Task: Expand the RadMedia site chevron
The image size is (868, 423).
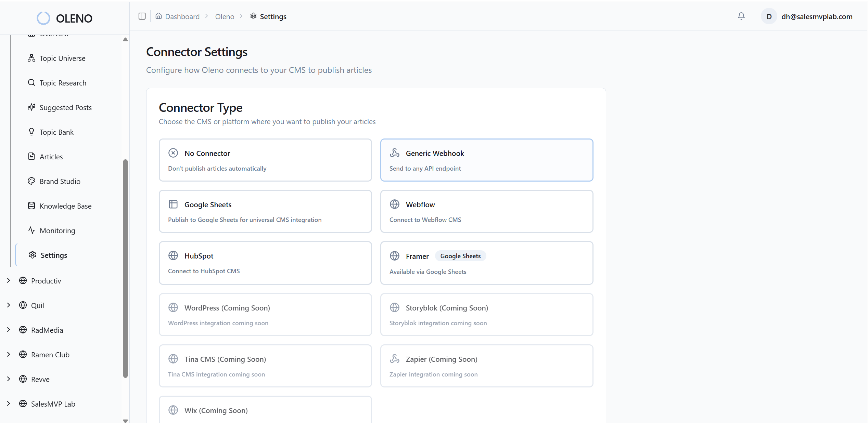Action: [9, 330]
